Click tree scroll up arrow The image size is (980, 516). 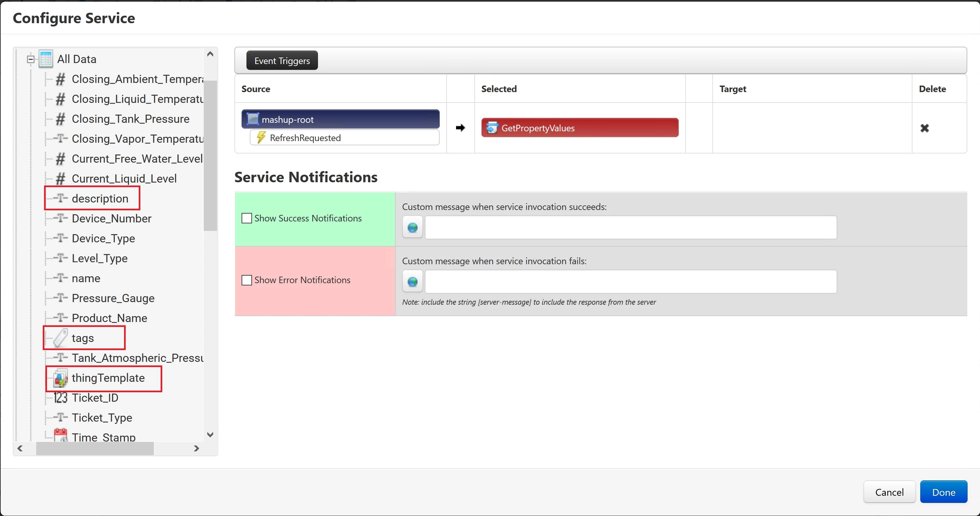pos(210,55)
